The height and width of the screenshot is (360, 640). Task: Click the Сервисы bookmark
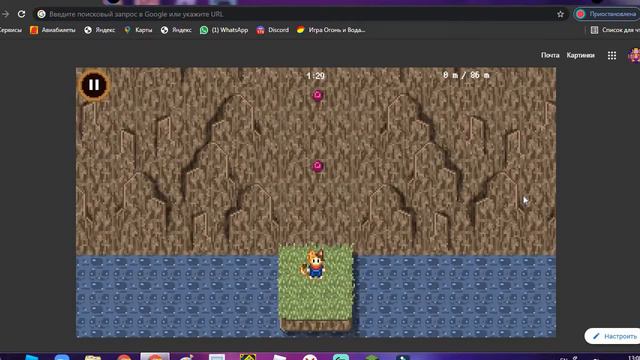tap(11, 30)
